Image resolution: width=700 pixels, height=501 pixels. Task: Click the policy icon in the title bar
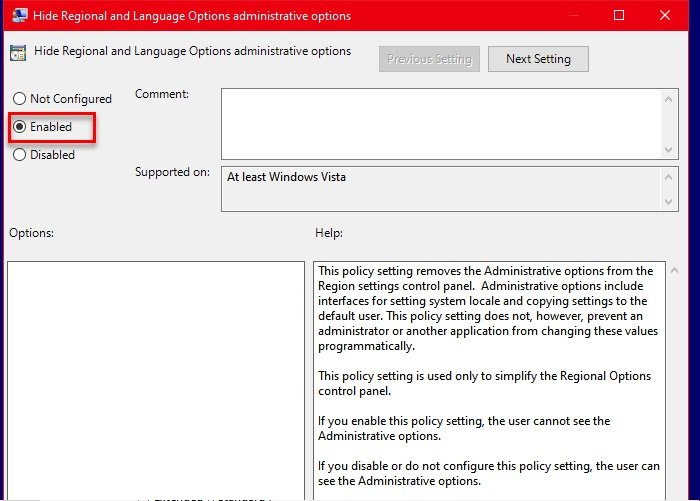click(17, 15)
